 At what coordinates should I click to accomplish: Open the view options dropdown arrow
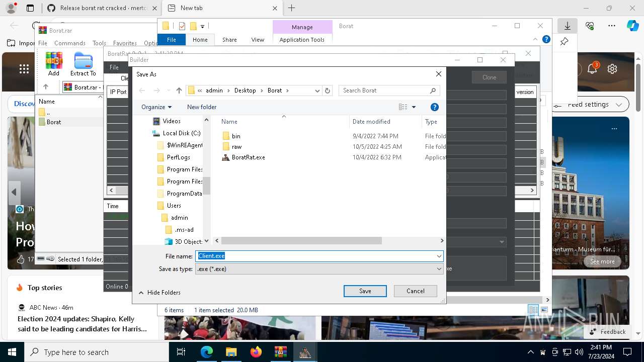tap(414, 107)
